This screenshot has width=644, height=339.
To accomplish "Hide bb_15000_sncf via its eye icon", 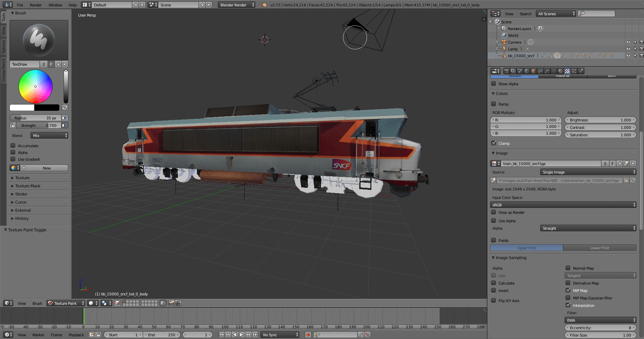I will click(628, 55).
